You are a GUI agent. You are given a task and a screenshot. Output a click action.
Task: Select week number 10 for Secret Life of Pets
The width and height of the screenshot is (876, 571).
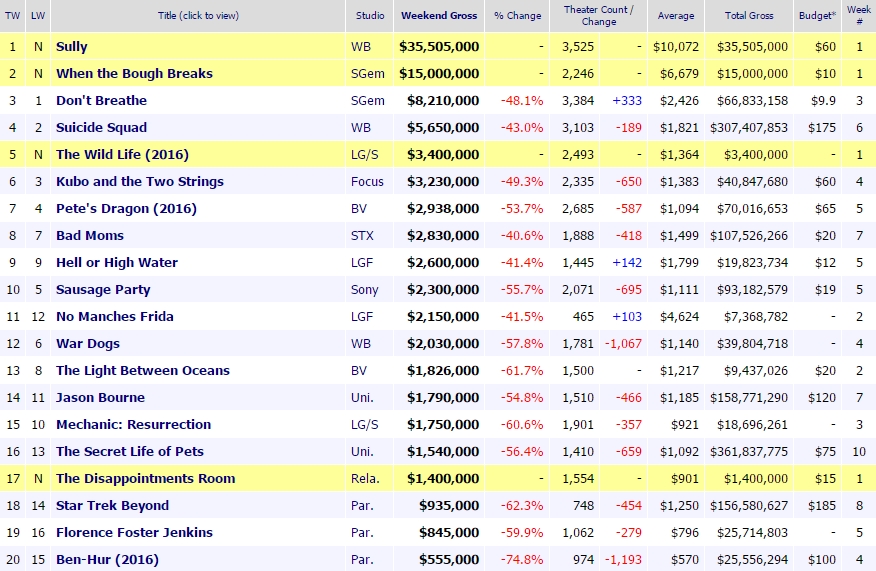[859, 451]
